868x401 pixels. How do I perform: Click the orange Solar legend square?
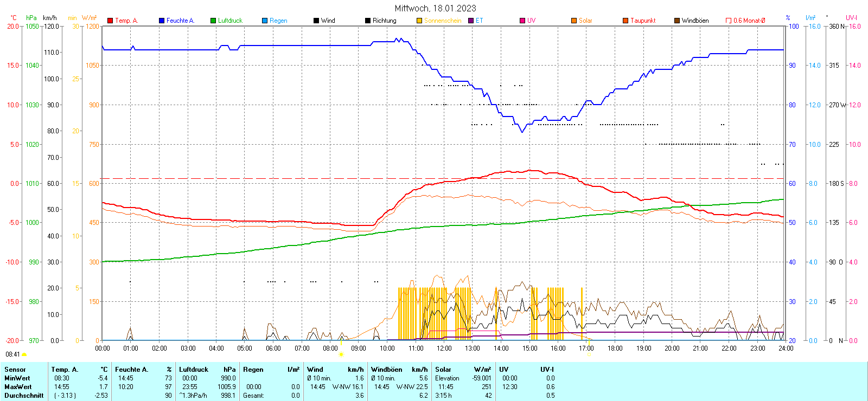pos(574,21)
